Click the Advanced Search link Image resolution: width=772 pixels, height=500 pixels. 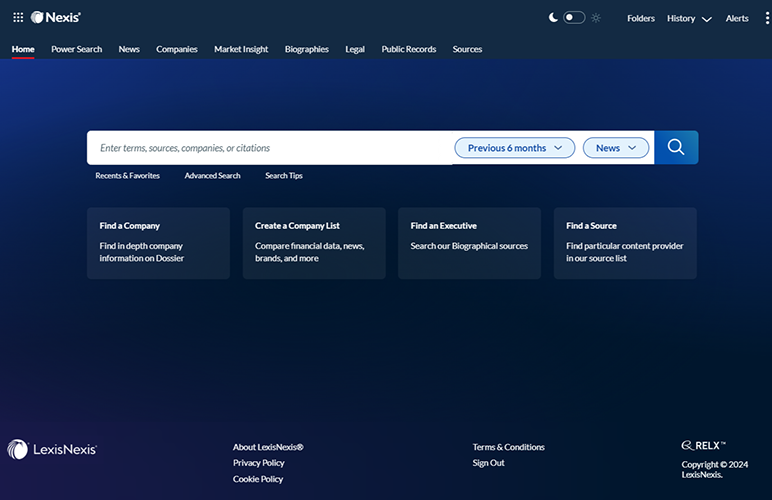coord(212,176)
